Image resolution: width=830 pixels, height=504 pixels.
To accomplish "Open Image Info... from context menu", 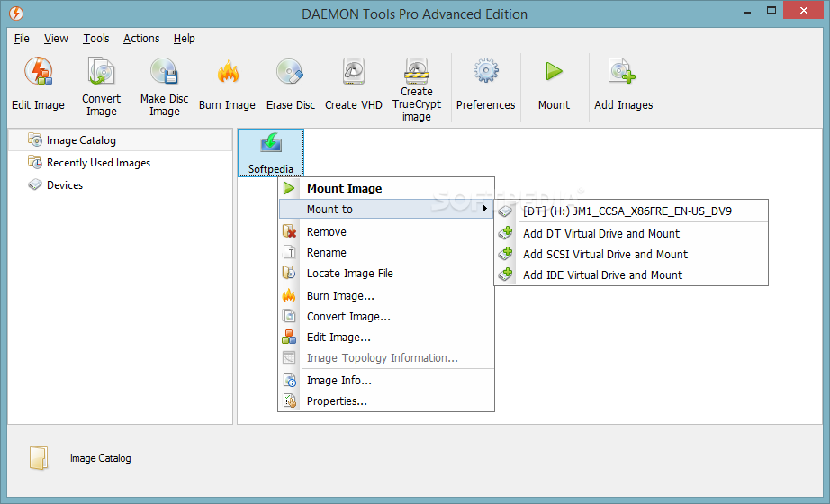I will (386, 381).
